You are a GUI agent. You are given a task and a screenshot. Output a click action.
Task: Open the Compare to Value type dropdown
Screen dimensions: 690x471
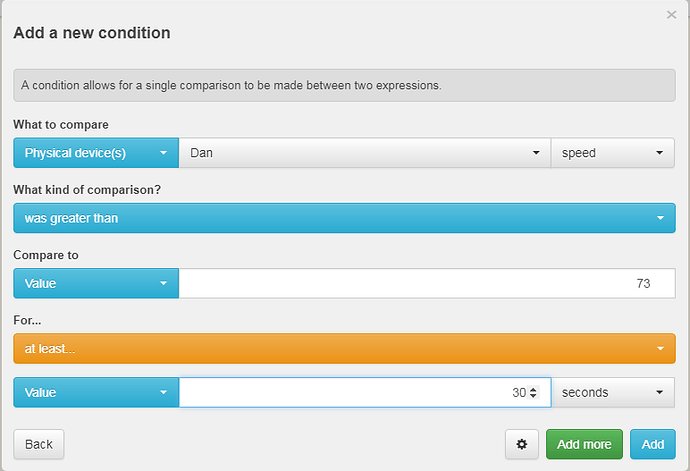pyautogui.click(x=96, y=283)
